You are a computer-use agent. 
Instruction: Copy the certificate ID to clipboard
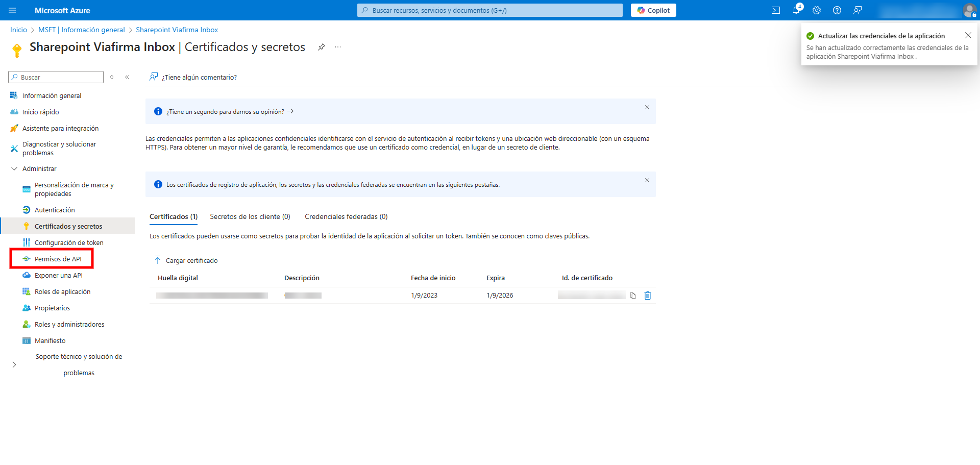tap(633, 296)
